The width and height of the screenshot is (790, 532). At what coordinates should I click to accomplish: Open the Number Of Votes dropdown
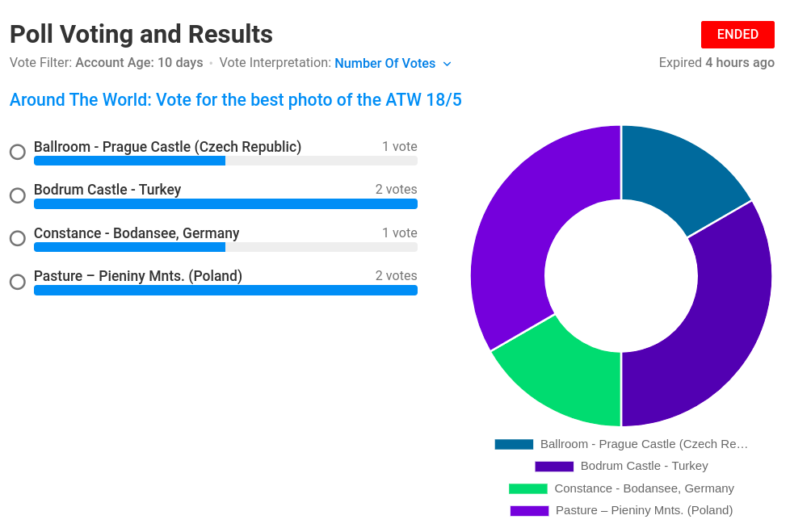393,64
